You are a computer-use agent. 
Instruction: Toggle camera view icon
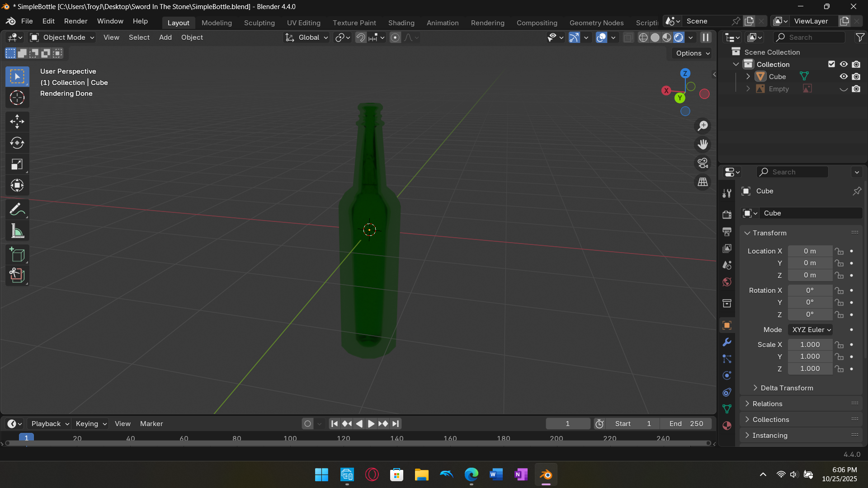703,163
